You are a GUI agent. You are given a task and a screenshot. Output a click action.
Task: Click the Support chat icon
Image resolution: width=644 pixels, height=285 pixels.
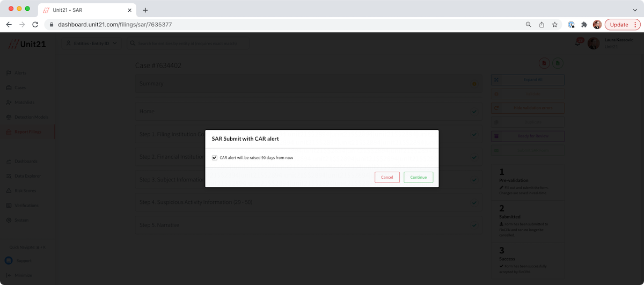9,260
